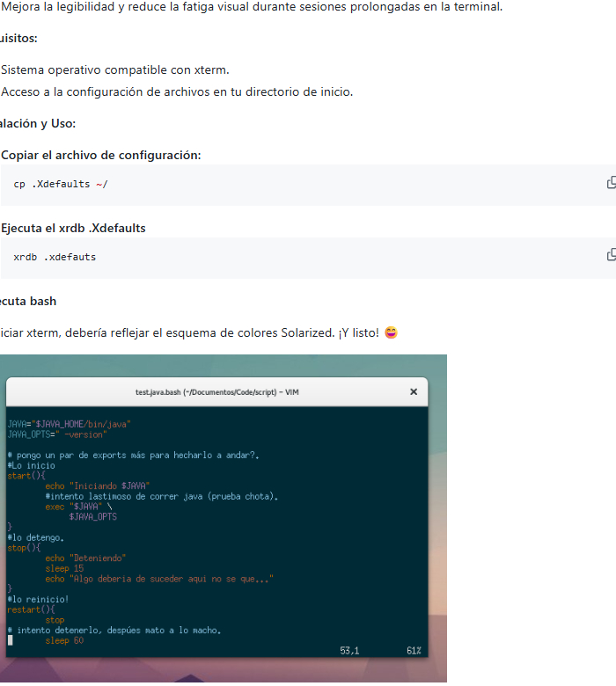The width and height of the screenshot is (616, 686).
Task: Click the "cp .Xdefaults ~/" code text
Action: point(60,185)
